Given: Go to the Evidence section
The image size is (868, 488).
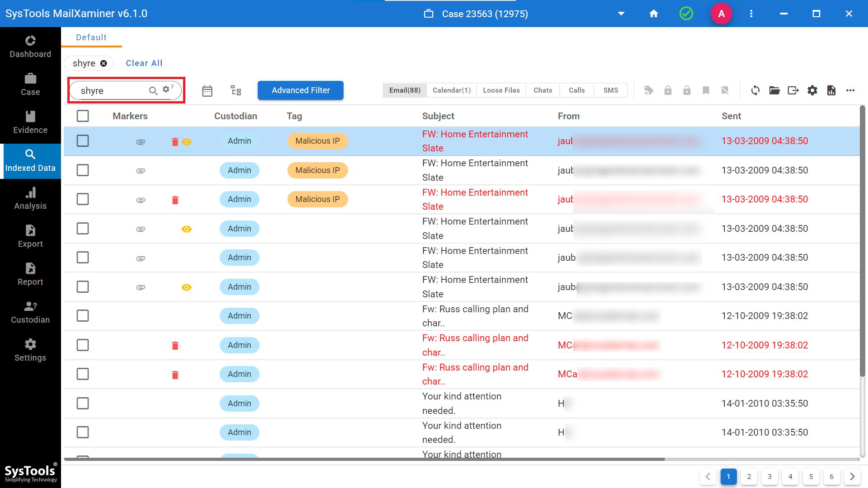Looking at the screenshot, I should 30,123.
